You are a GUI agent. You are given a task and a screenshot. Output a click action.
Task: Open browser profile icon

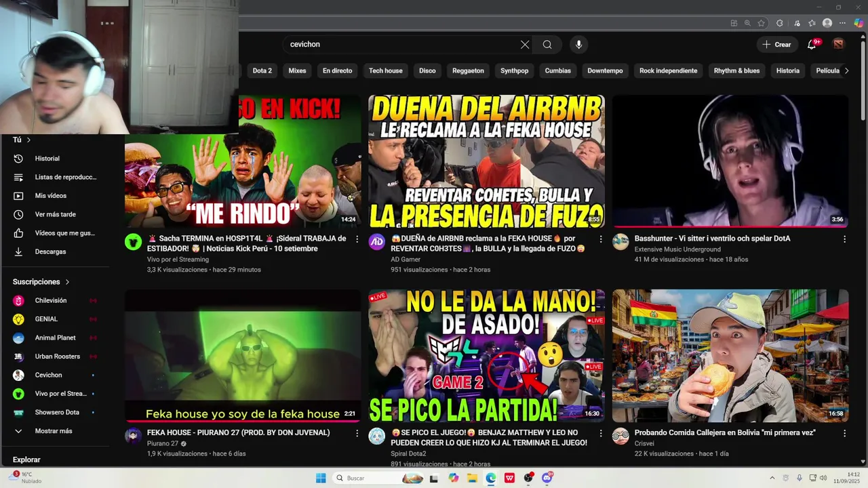[827, 23]
